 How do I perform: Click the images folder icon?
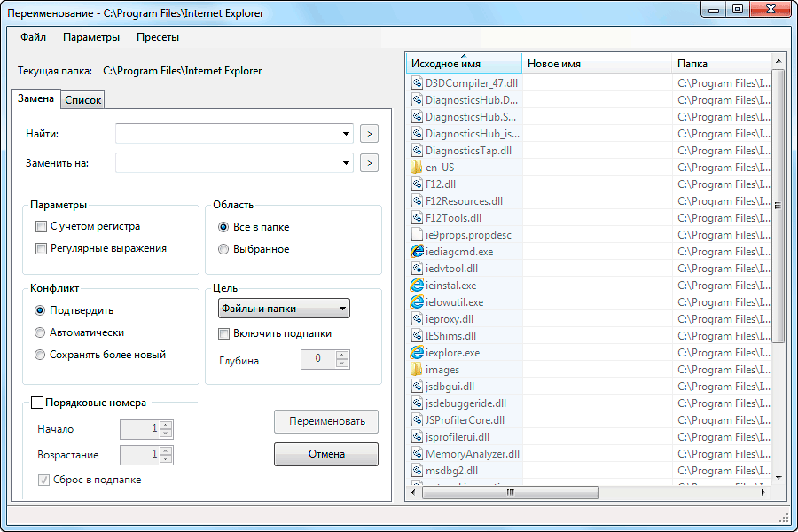(x=417, y=370)
